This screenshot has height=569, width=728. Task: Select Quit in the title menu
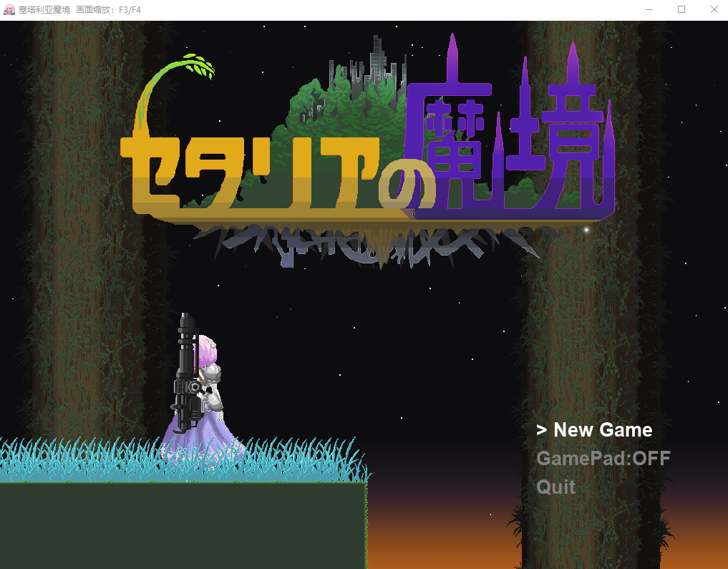pos(555,487)
